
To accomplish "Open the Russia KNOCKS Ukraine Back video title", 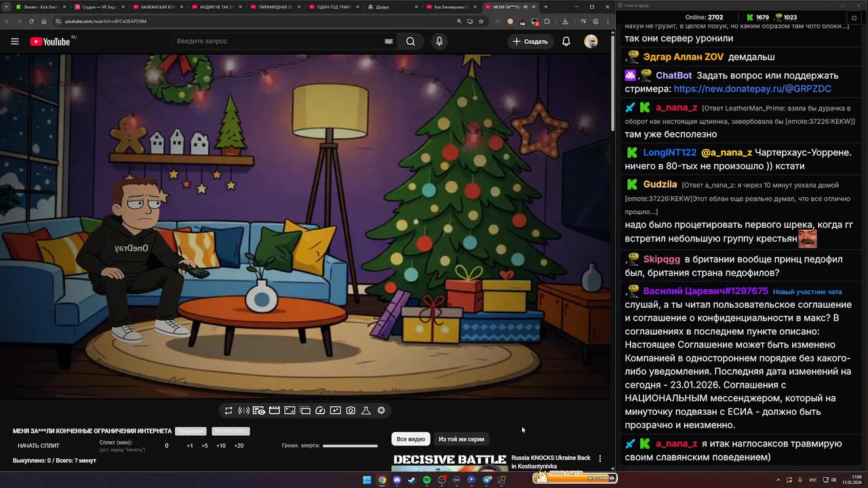I will pos(551,462).
